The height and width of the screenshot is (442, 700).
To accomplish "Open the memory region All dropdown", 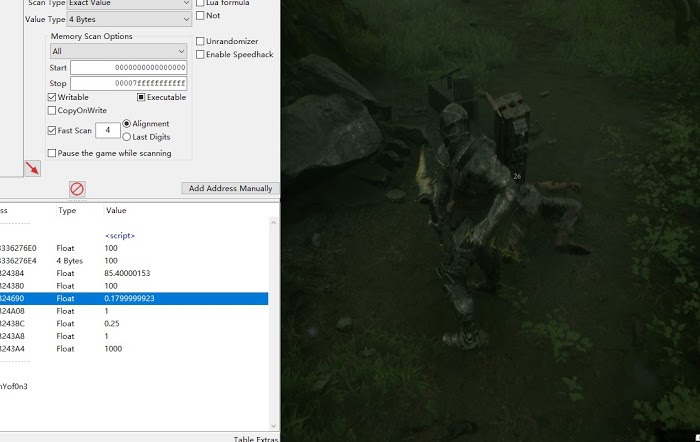I will [x=118, y=51].
